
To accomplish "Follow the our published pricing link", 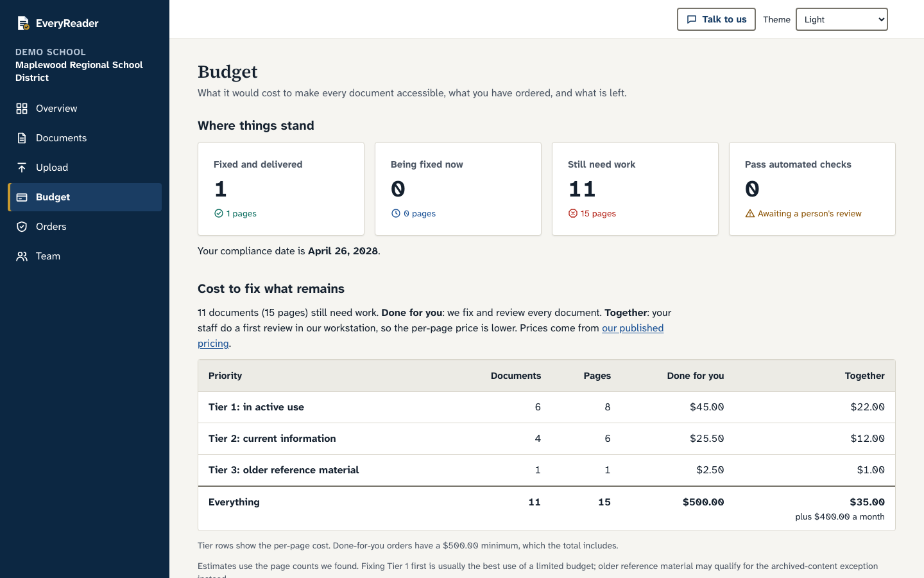I will pyautogui.click(x=632, y=328).
